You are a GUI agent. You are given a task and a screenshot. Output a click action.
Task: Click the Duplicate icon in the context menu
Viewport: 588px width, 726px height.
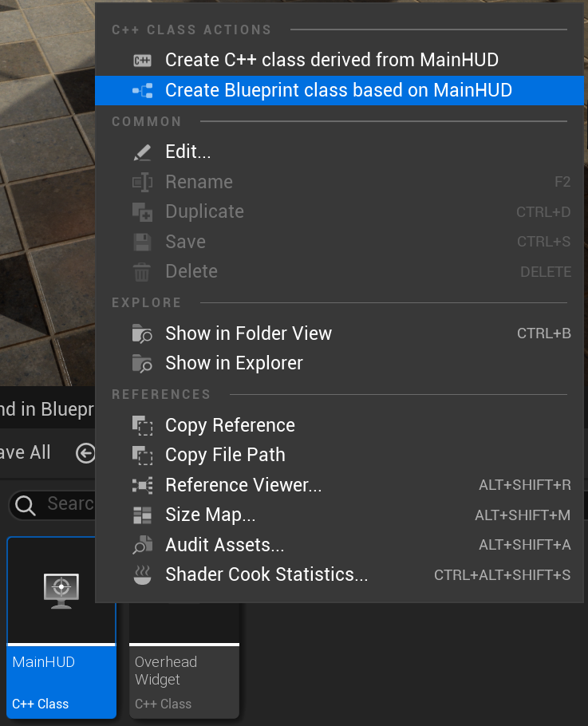tap(142, 212)
